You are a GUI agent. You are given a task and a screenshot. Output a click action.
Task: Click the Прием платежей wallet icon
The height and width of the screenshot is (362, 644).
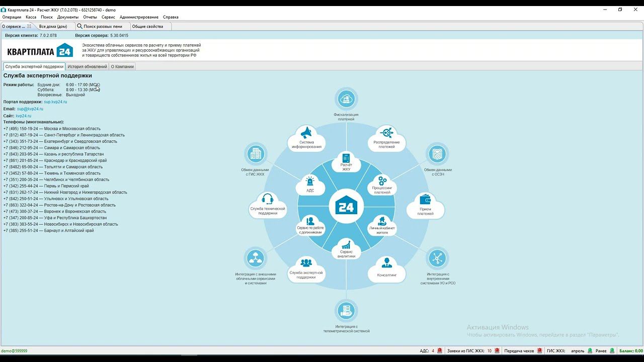tap(425, 199)
